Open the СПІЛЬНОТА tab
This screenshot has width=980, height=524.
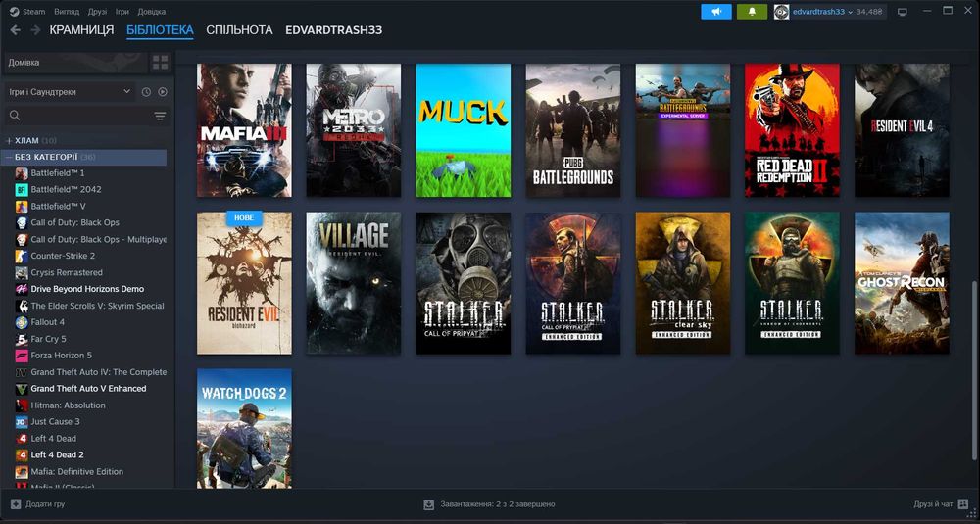(239, 30)
